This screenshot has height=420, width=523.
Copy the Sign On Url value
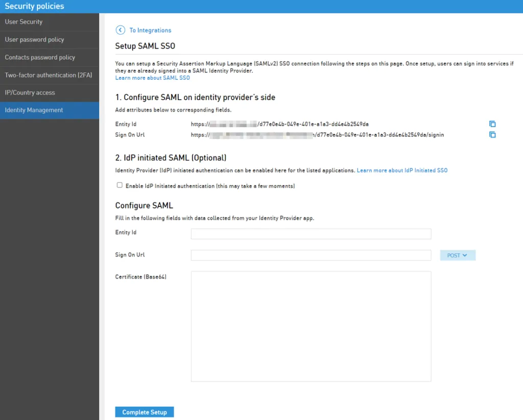[x=492, y=135]
